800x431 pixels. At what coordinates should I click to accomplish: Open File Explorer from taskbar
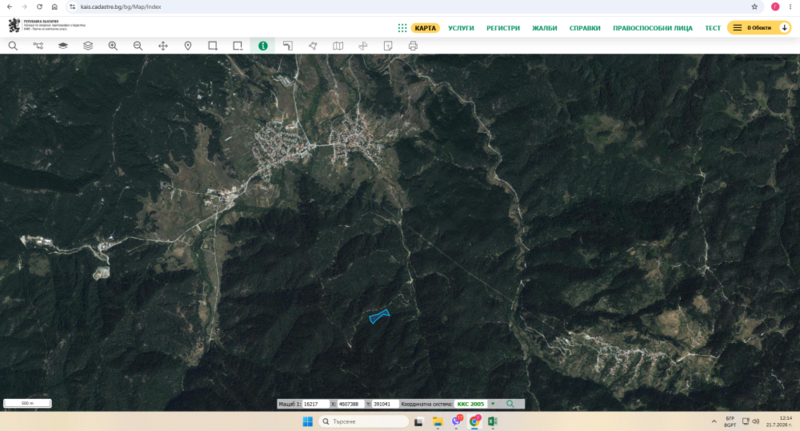click(x=438, y=421)
